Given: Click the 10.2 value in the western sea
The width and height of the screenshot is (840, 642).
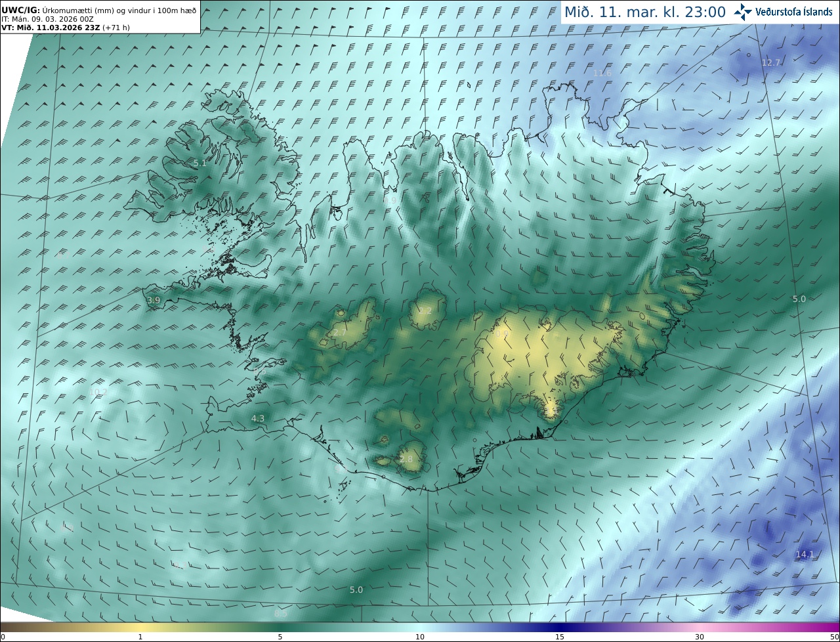Looking at the screenshot, I should (x=98, y=392).
